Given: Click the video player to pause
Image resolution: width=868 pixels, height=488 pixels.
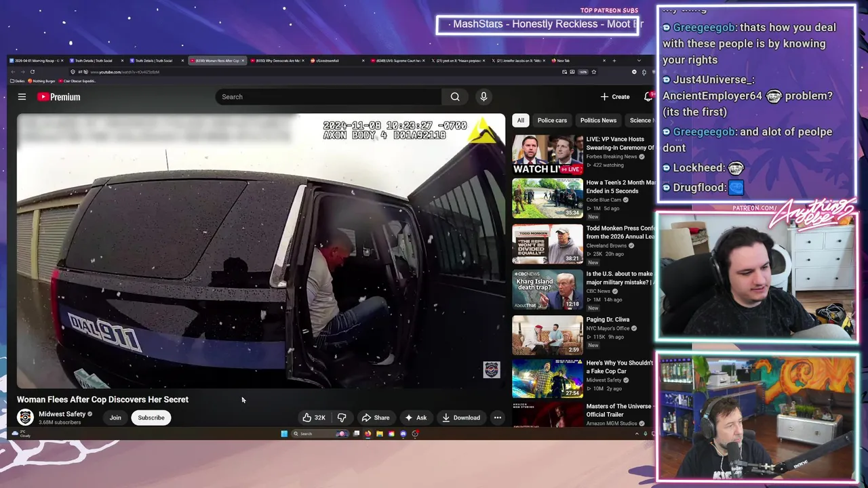Looking at the screenshot, I should (261, 251).
